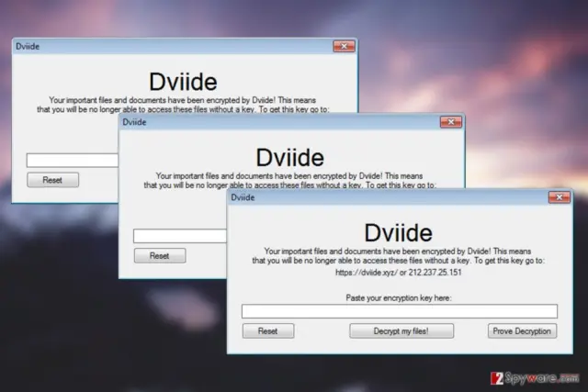
Task: Select the middle window's Dviide title bar
Action: coord(279,122)
